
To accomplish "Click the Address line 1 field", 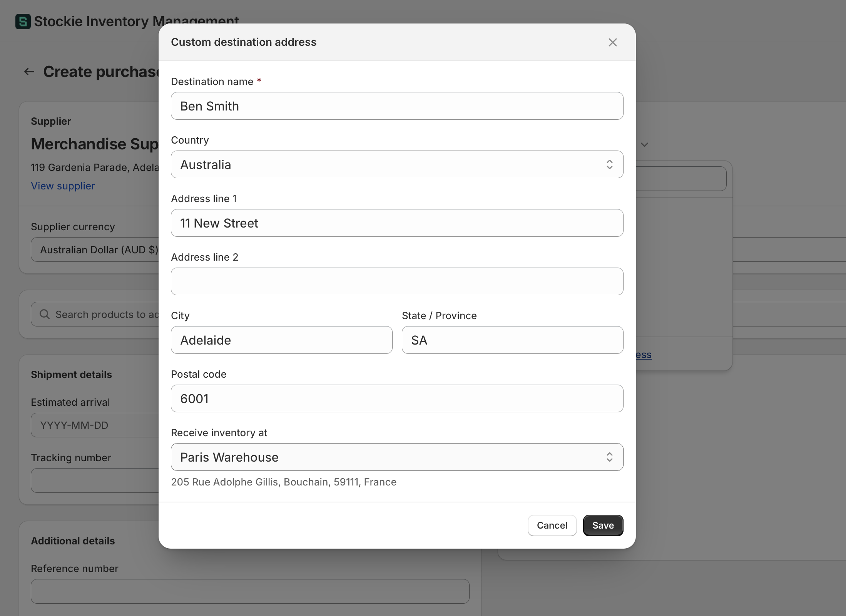I will pos(397,223).
